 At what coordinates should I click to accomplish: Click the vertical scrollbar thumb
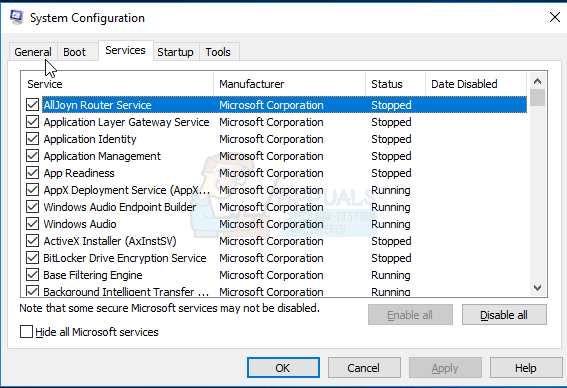pyautogui.click(x=538, y=98)
